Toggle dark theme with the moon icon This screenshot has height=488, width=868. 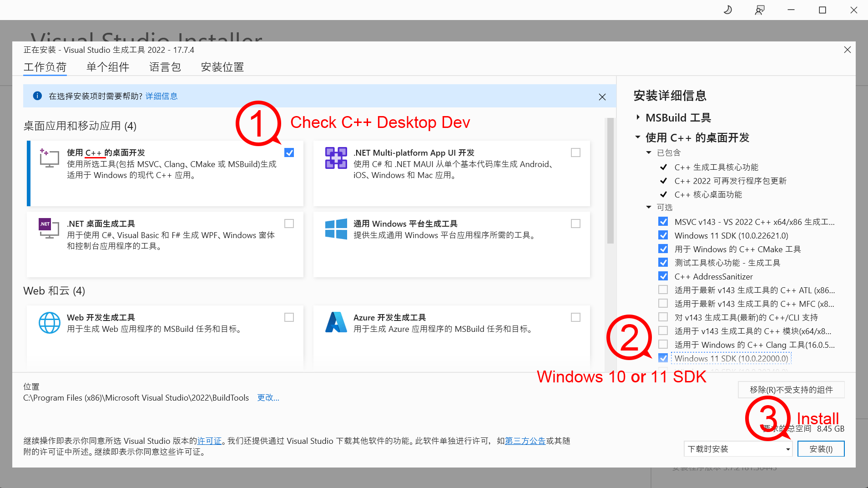(x=727, y=10)
